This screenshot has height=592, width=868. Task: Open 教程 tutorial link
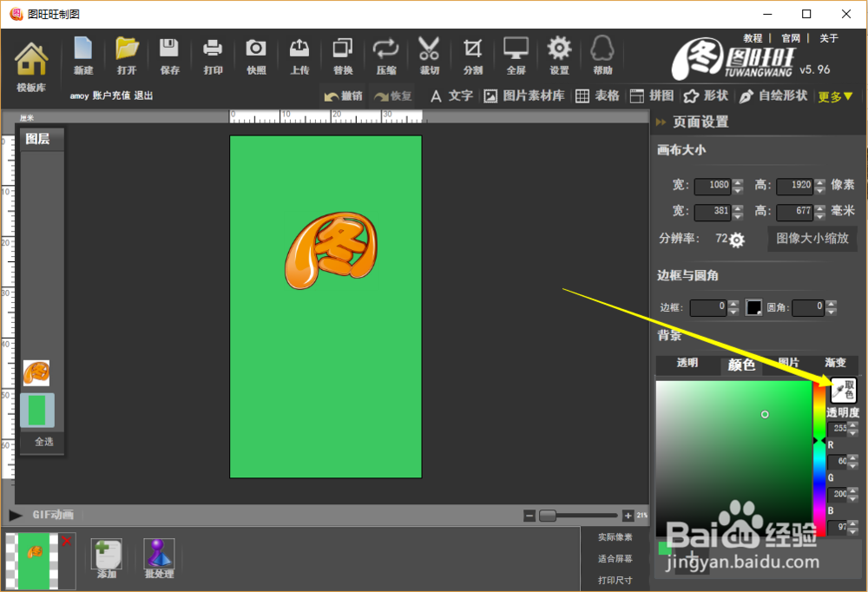pos(753,38)
